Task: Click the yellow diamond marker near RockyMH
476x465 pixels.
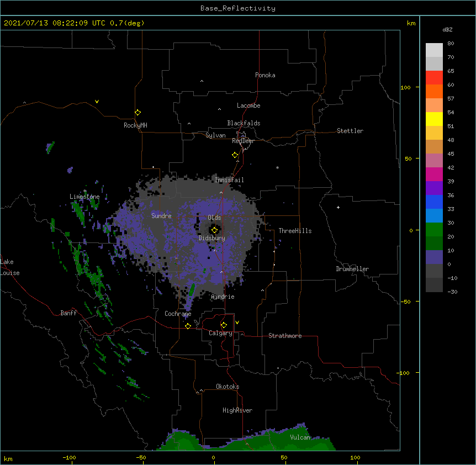Action: [x=137, y=113]
